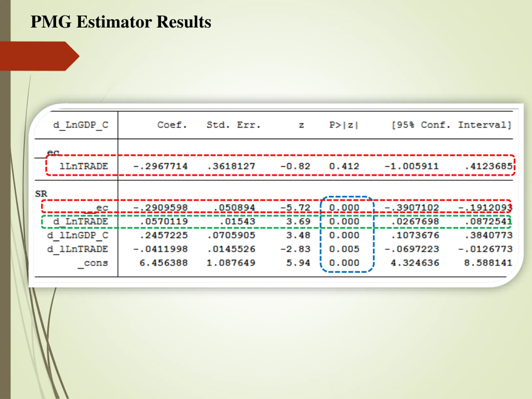Click the coefficient .0570119
This screenshot has height=399, width=532.
(164, 222)
